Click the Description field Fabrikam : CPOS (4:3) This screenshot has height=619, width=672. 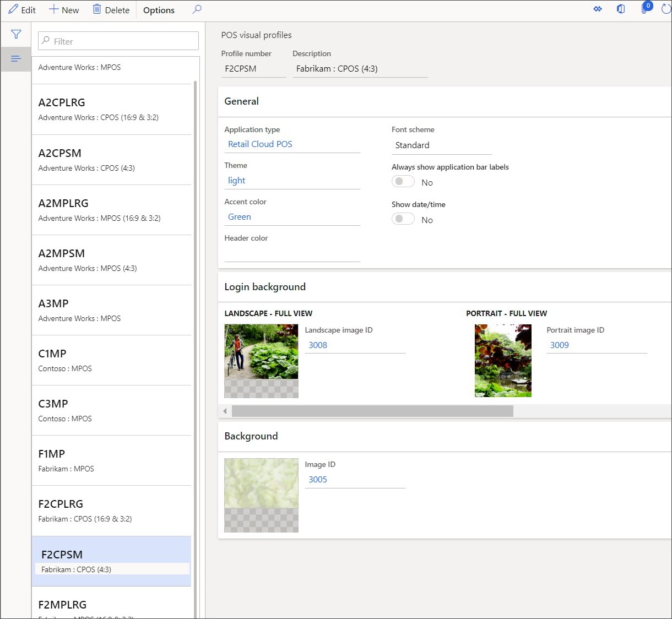(360, 69)
